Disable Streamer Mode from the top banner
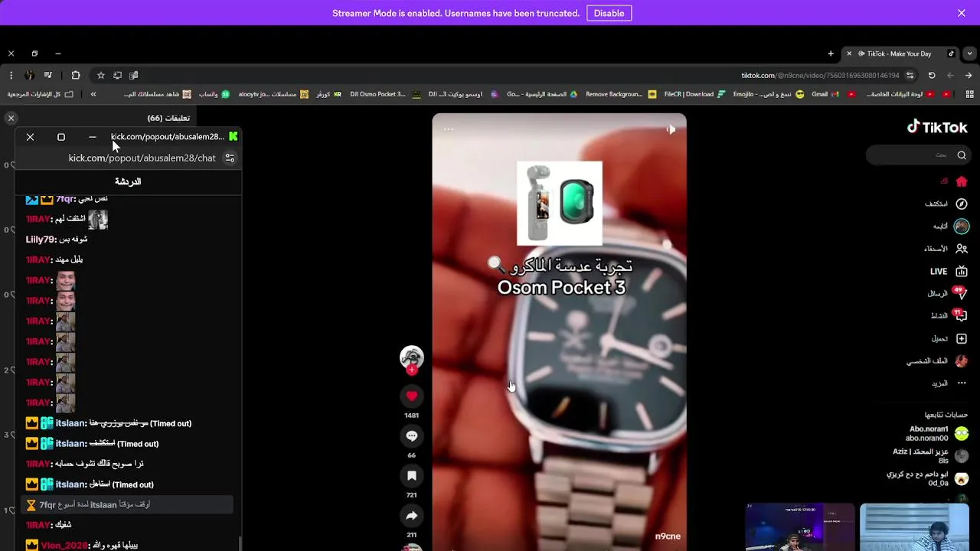The width and height of the screenshot is (980, 551). click(x=609, y=13)
